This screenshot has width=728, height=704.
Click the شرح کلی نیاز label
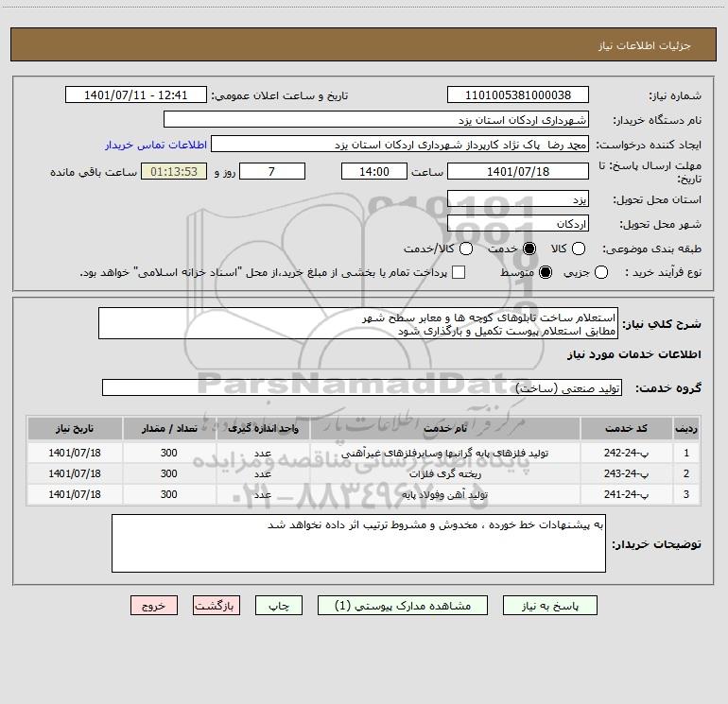(x=662, y=324)
